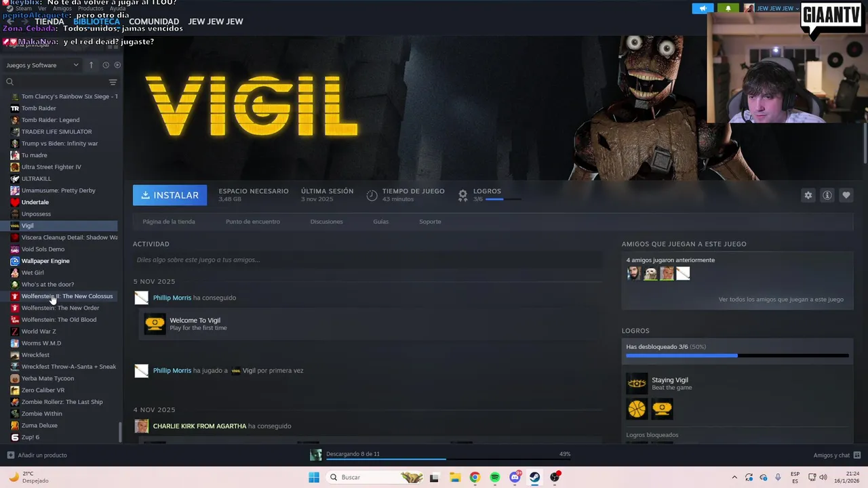Viewport: 868px width, 488px height.
Task: Click the library sort arrow icon
Action: pos(91,65)
